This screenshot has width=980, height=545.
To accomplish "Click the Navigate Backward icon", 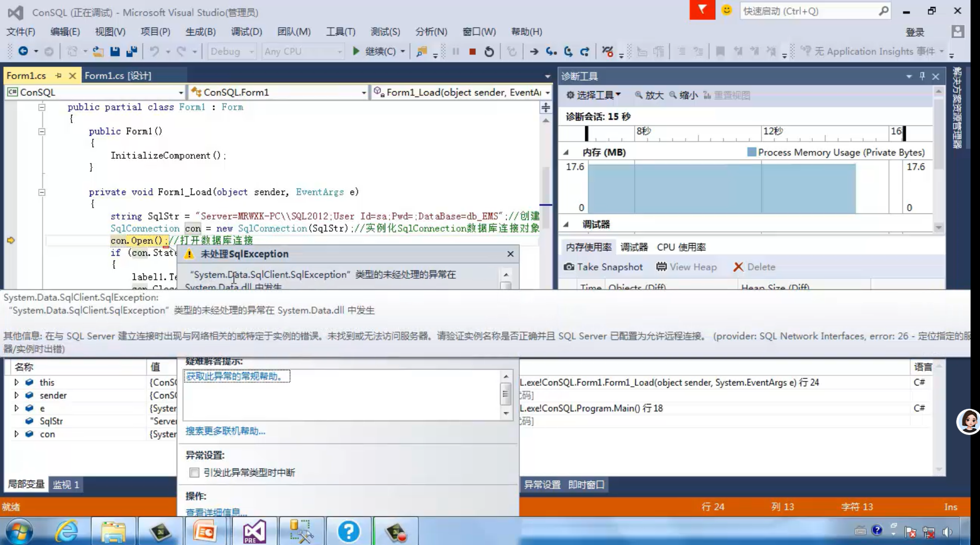I will coord(23,51).
